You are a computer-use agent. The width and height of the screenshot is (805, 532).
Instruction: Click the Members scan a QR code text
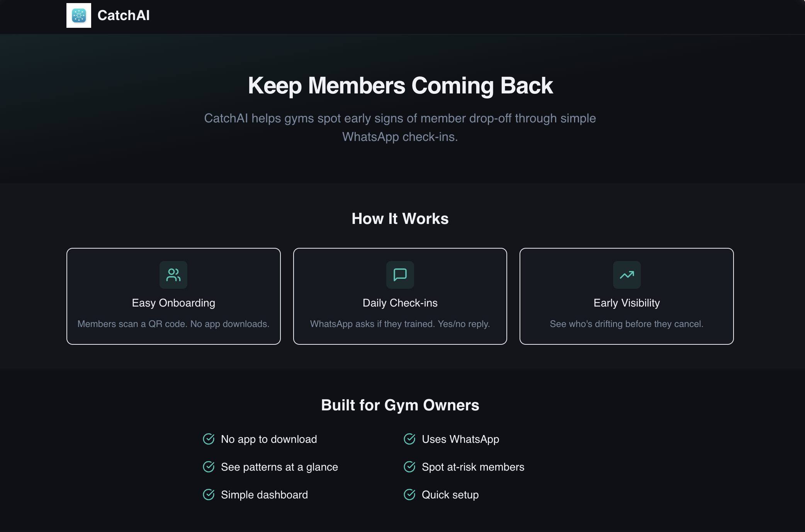(173, 324)
